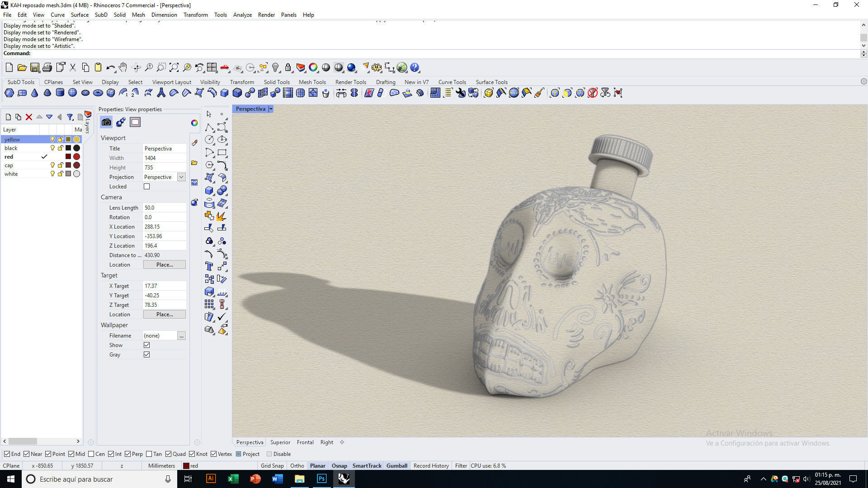The height and width of the screenshot is (488, 868).
Task: Browse wallpaper filename with ellipsis button
Action: [x=181, y=336]
